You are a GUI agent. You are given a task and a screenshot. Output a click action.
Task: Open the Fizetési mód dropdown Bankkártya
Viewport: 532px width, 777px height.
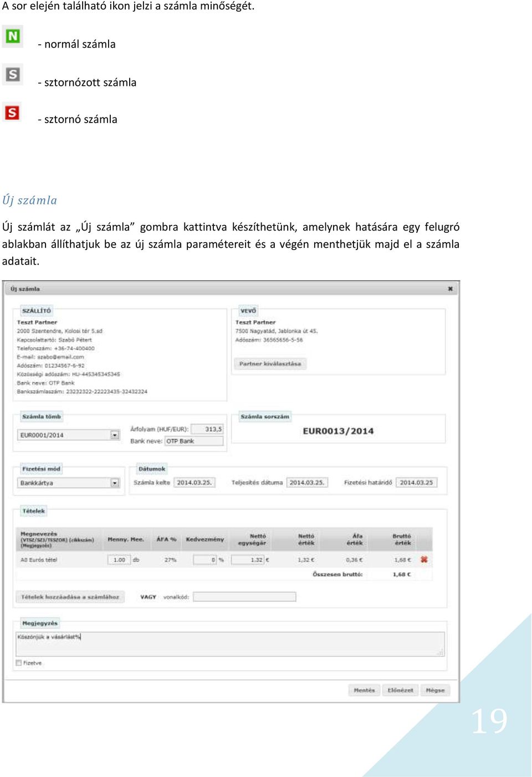(69, 483)
